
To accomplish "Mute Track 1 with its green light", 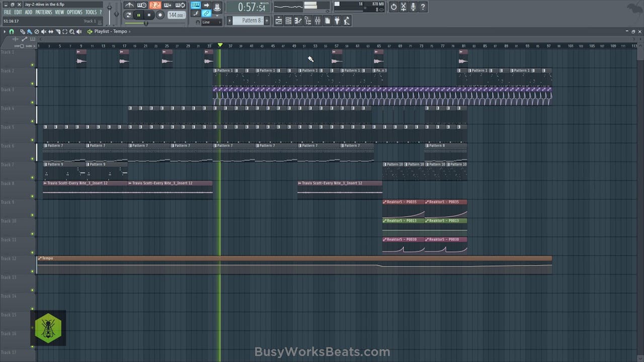I will (33, 65).
